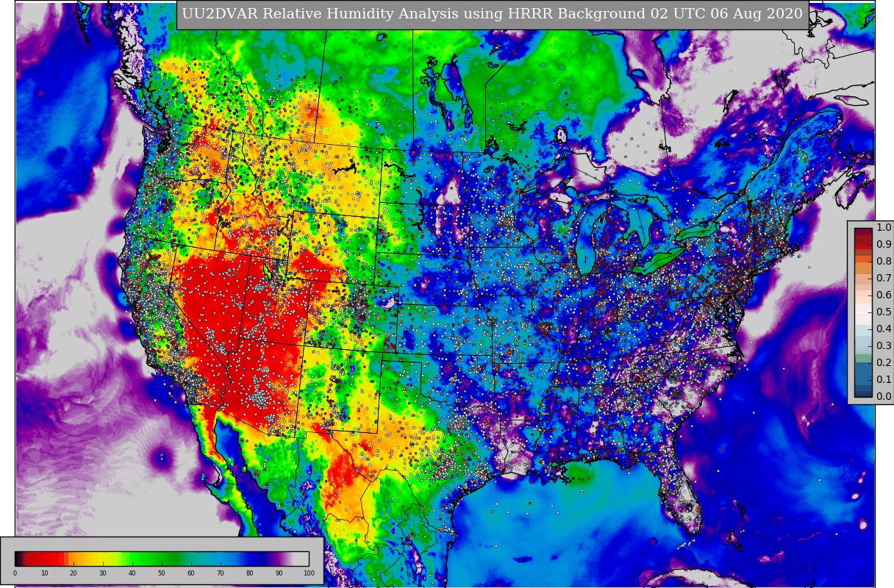Click the '10' tick on humidity colorbar
The height and width of the screenshot is (588, 894).
44,573
